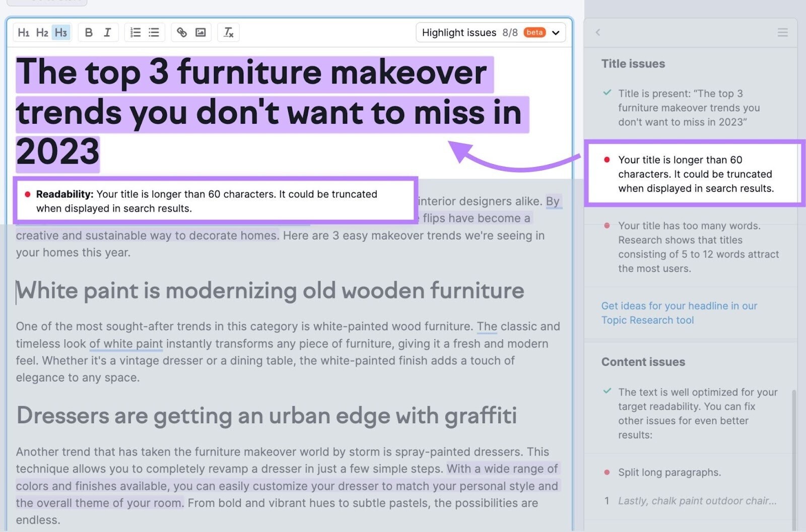Click the beta badge next to issue count
The height and width of the screenshot is (532, 806).
point(535,32)
